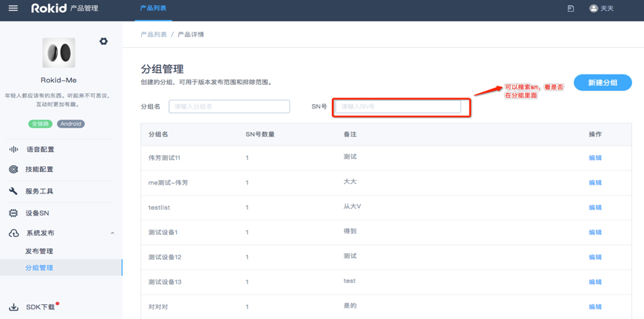Click the Rokid-Me product thumbnail
The image size is (644, 319).
point(58,53)
